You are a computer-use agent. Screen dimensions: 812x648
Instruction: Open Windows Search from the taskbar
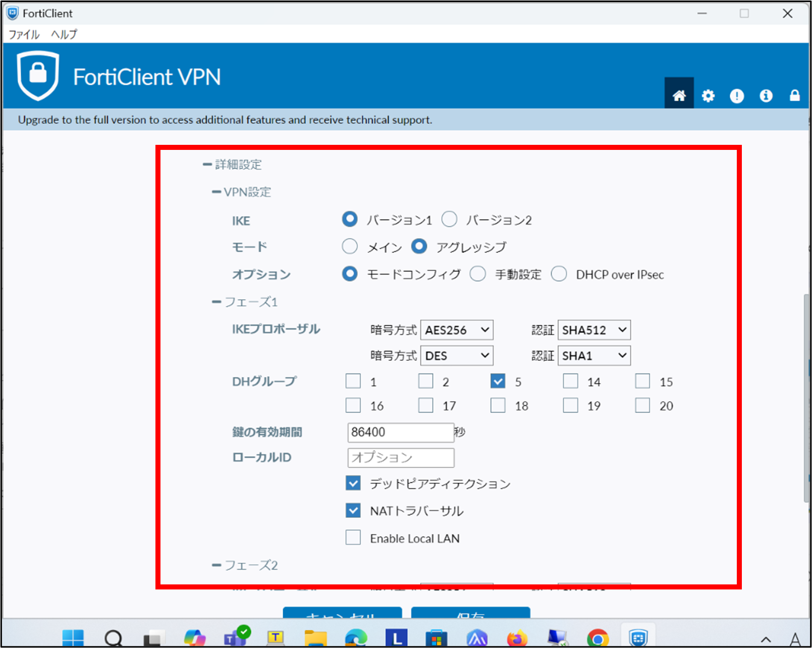coord(114,638)
